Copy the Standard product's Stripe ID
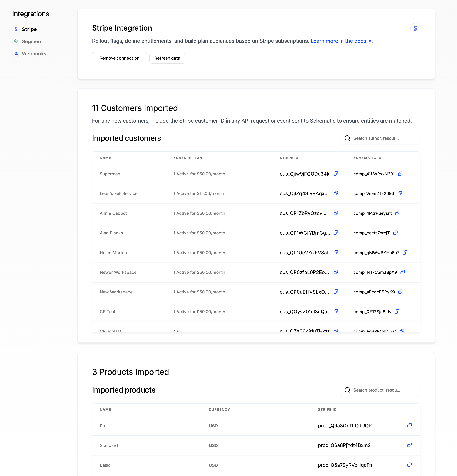The image size is (457, 476). (x=409, y=445)
